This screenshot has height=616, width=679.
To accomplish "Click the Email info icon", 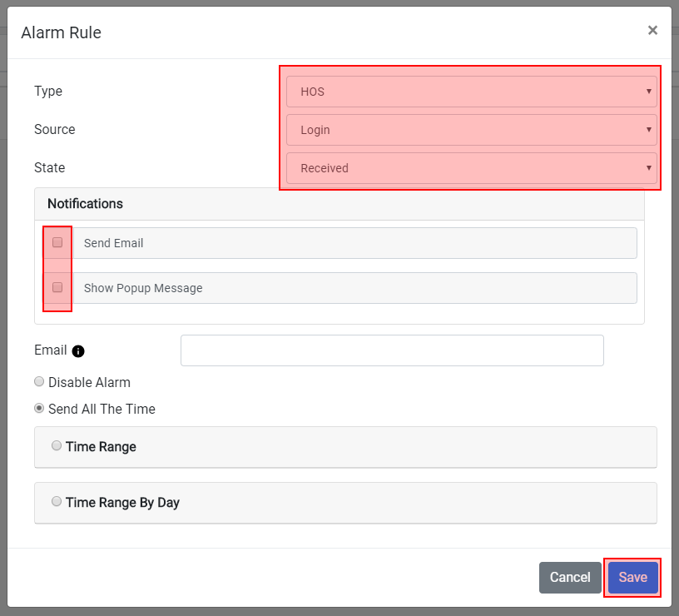I will click(78, 351).
